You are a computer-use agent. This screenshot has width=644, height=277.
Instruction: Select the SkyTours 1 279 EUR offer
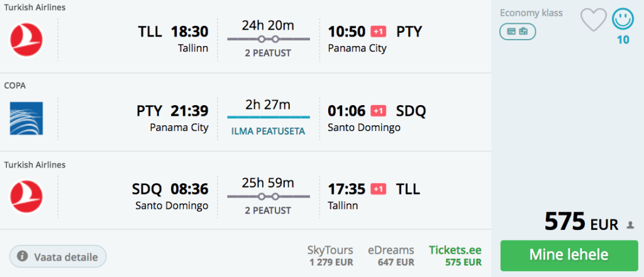330,256
